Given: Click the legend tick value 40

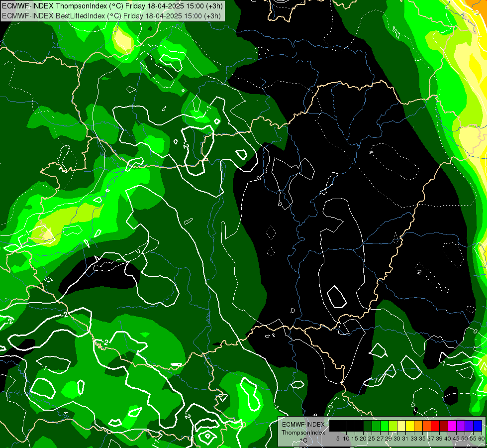Looking at the screenshot, I should (448, 439).
